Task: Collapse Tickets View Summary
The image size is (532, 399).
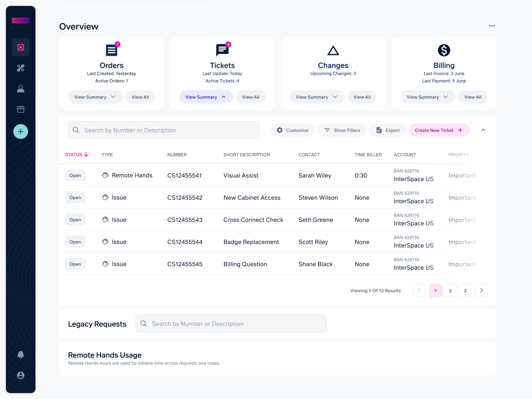Action: [x=206, y=97]
